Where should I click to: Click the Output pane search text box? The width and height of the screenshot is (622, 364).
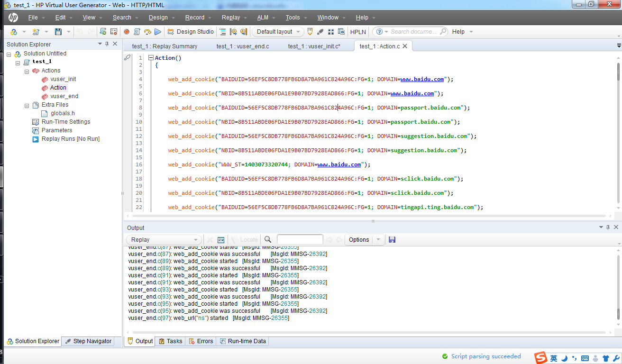click(300, 239)
